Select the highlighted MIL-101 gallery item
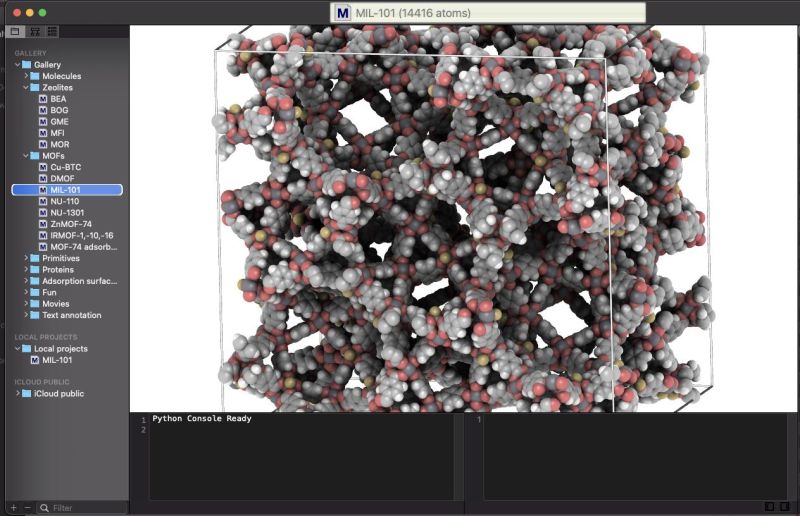Viewport: 800px width, 516px height. coord(67,190)
